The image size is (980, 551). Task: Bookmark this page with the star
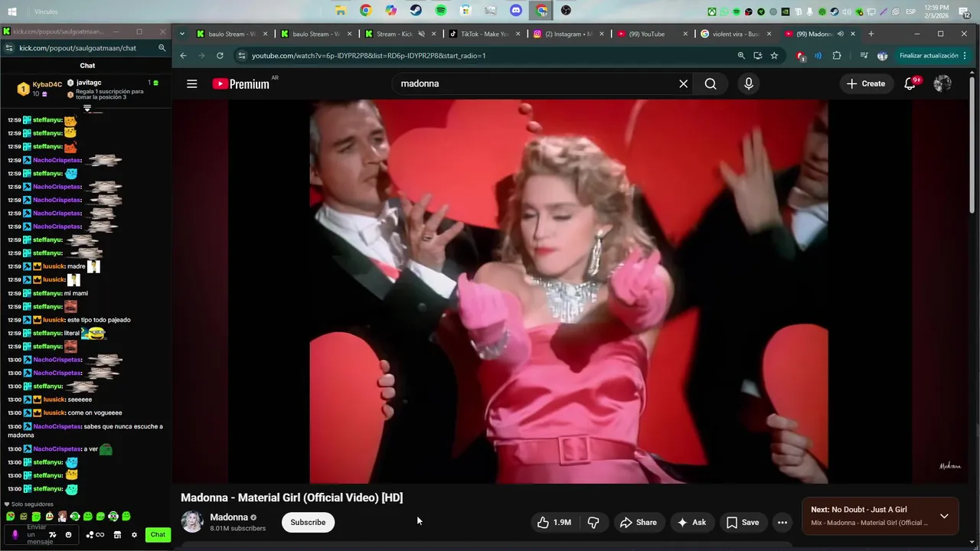click(x=774, y=55)
